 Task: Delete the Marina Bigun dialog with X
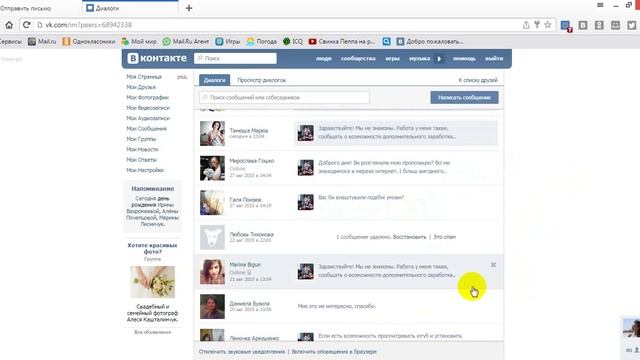tap(493, 265)
